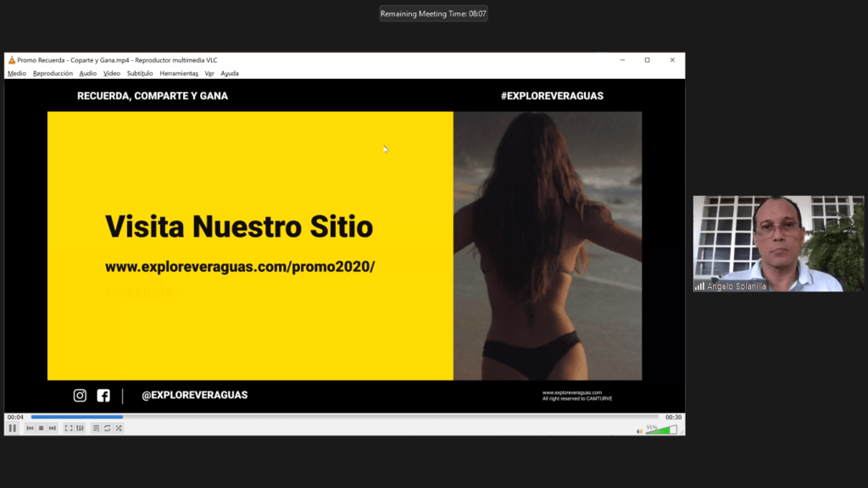Open the Video menu
The height and width of the screenshot is (488, 868).
tap(111, 73)
